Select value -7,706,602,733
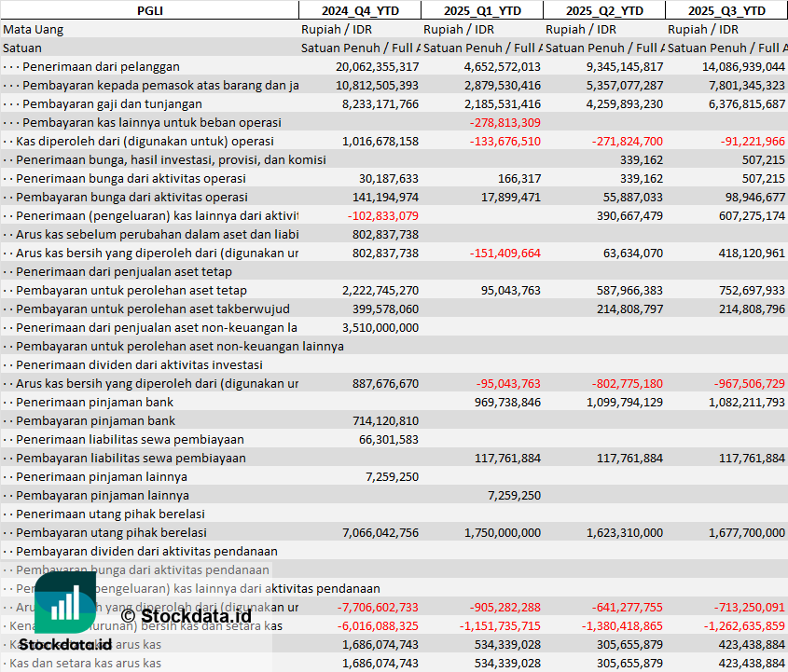This screenshot has width=788, height=672. pyautogui.click(x=378, y=607)
